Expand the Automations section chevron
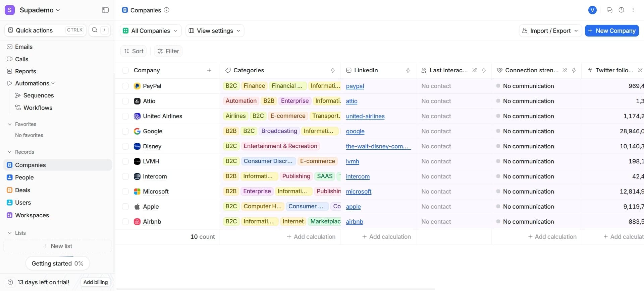Screen dimensions: 644x291 (53, 83)
